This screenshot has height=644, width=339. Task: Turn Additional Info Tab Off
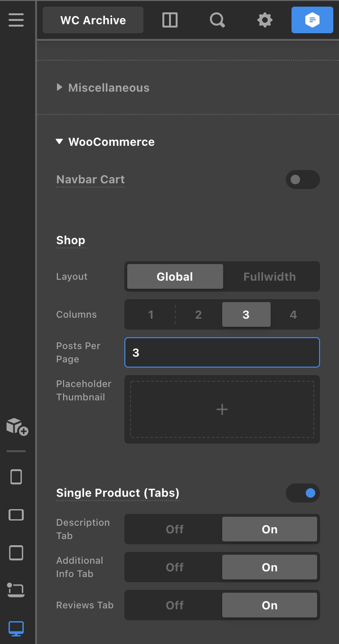point(175,567)
